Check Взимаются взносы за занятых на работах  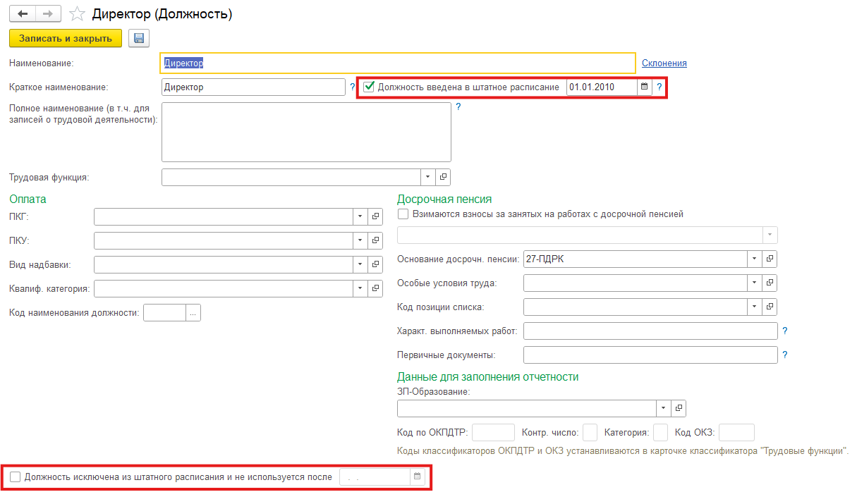[403, 214]
